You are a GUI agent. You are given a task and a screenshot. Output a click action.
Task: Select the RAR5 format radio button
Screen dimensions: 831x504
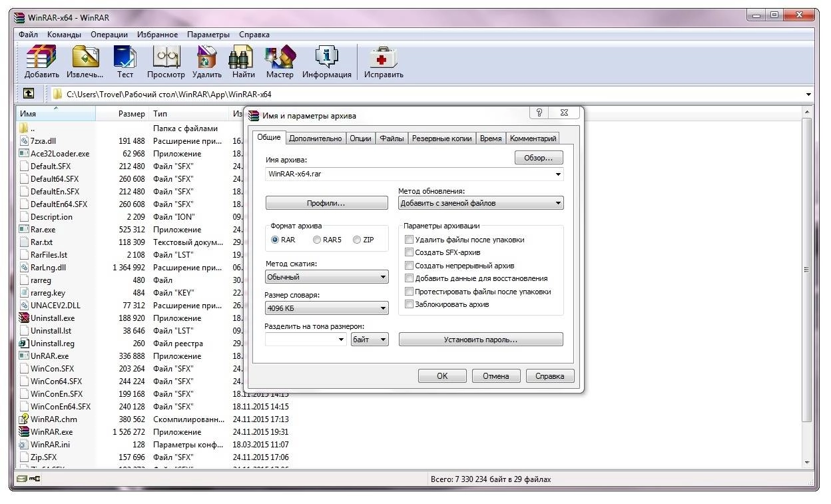click(x=317, y=240)
